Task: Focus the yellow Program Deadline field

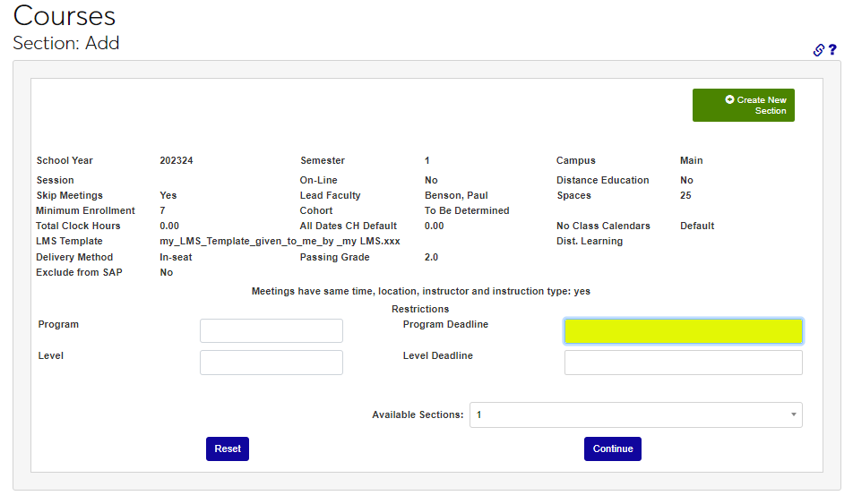Action: click(683, 331)
